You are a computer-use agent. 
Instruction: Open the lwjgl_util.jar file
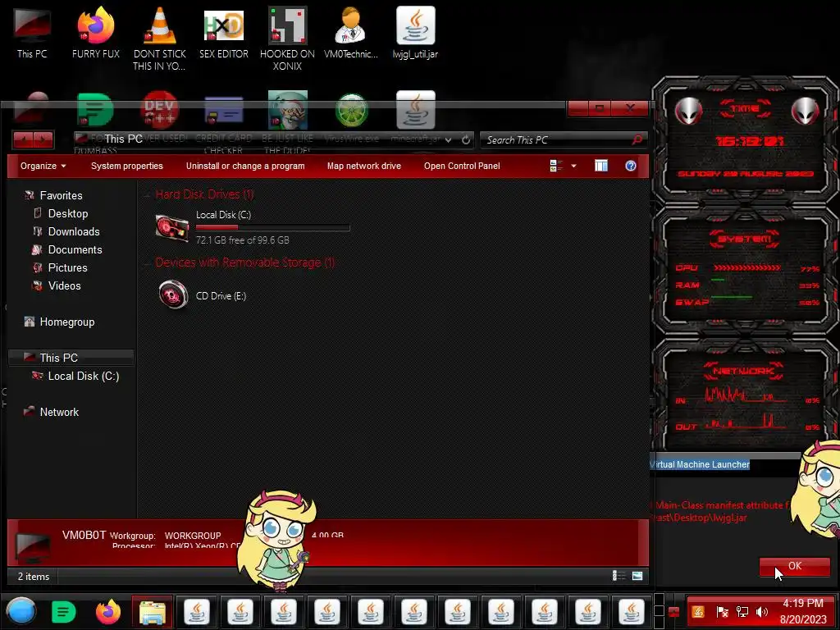point(415,32)
